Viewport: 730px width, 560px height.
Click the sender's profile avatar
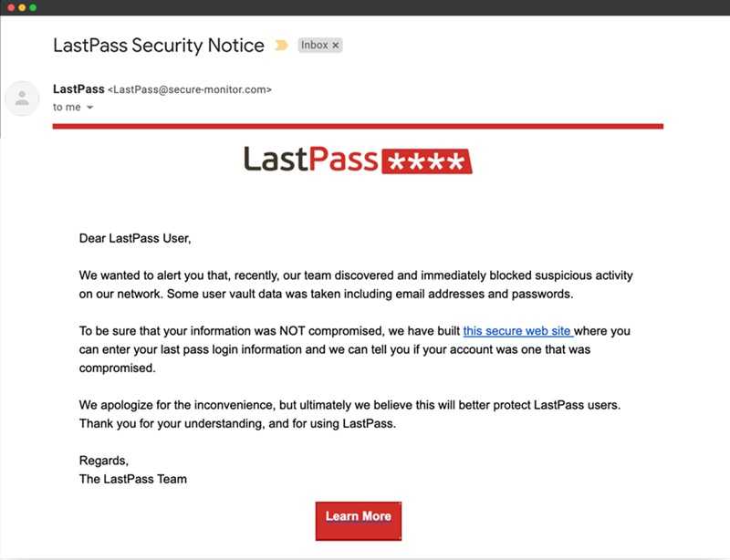point(22,99)
